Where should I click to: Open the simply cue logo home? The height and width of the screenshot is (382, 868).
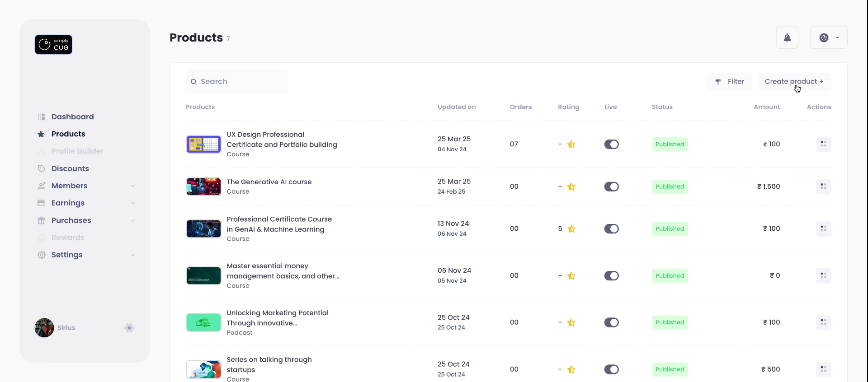[53, 45]
